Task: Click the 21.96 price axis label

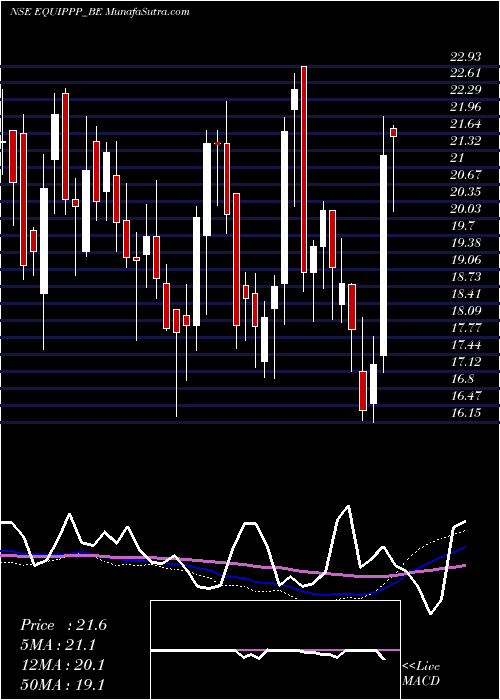Action: 466,107
